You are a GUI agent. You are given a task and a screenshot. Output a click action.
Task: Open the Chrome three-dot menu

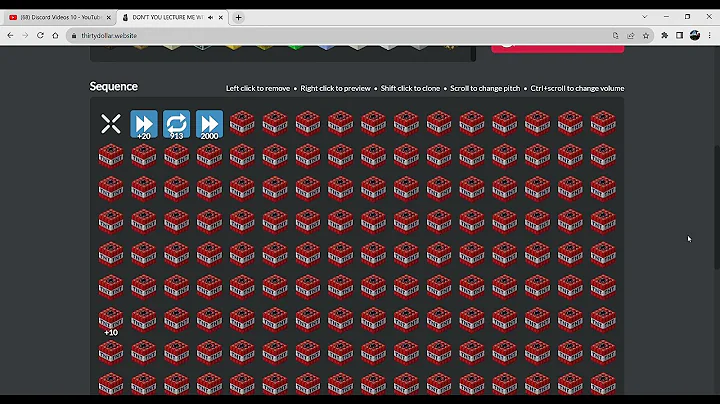point(709,35)
